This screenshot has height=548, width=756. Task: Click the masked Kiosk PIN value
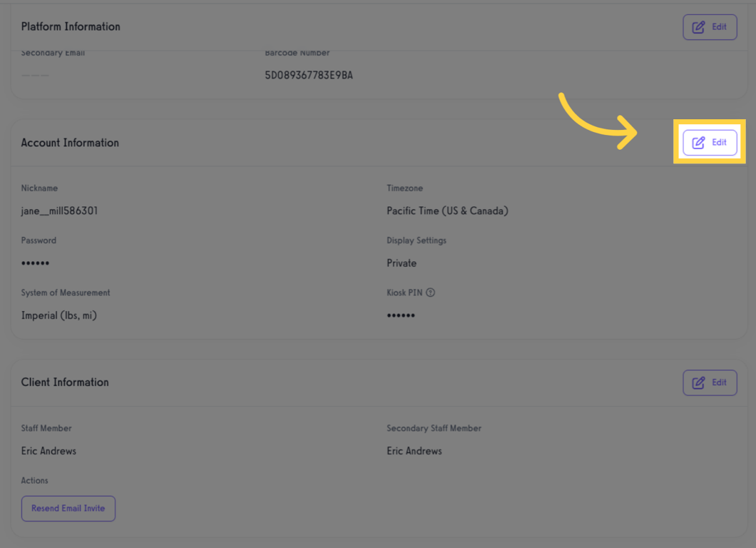tap(401, 315)
